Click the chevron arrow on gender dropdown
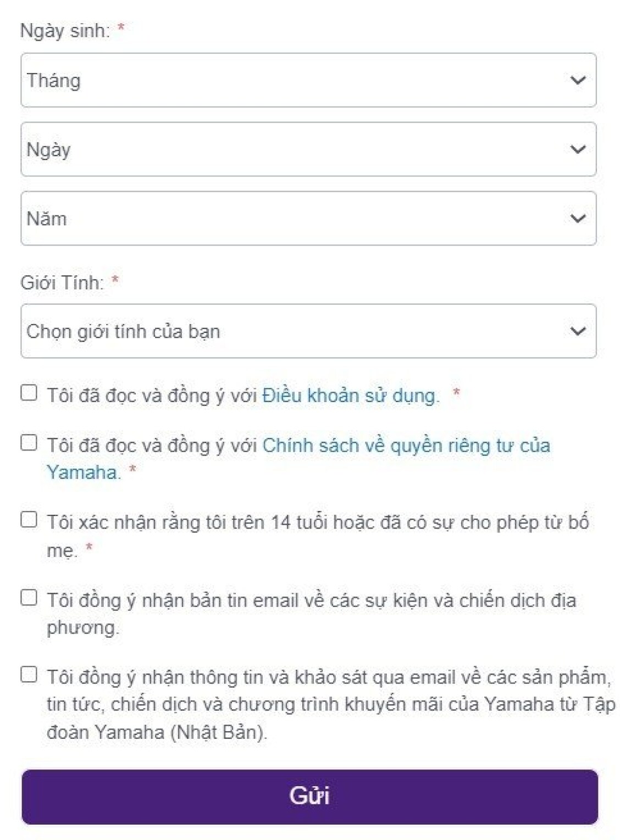The image size is (620, 840). point(578,331)
